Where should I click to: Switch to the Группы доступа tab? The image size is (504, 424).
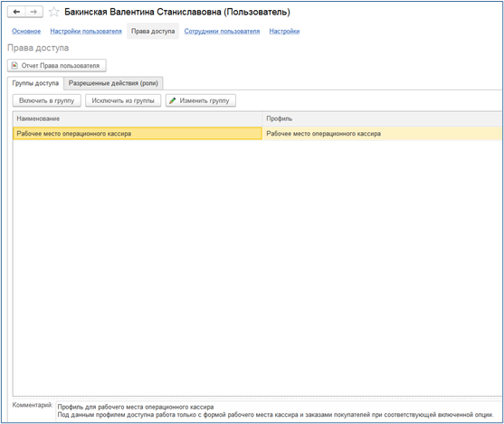(x=35, y=83)
